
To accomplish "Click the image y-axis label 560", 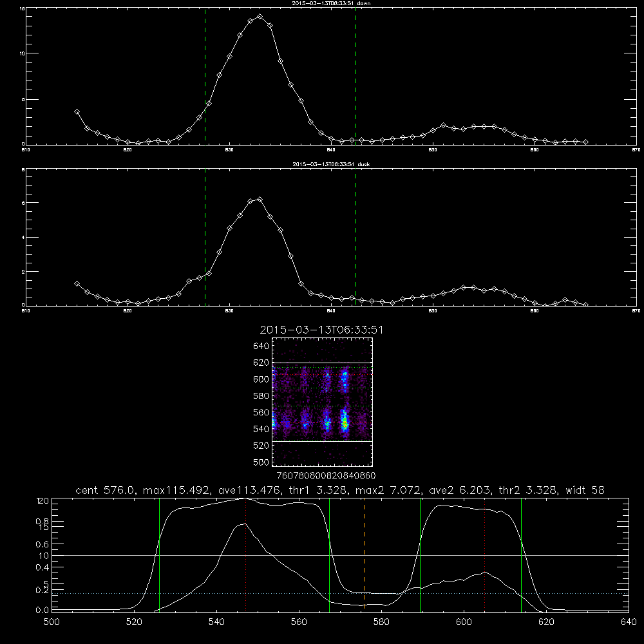I will [261, 412].
